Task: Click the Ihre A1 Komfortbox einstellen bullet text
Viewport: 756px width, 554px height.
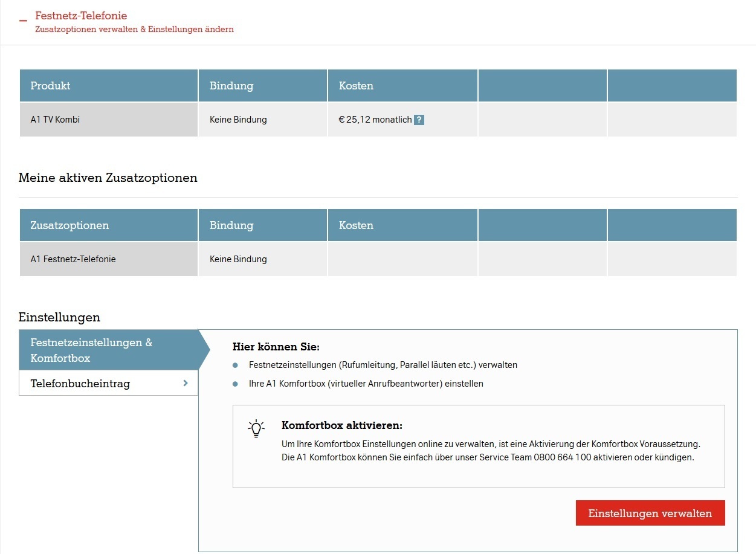Action: pos(366,384)
